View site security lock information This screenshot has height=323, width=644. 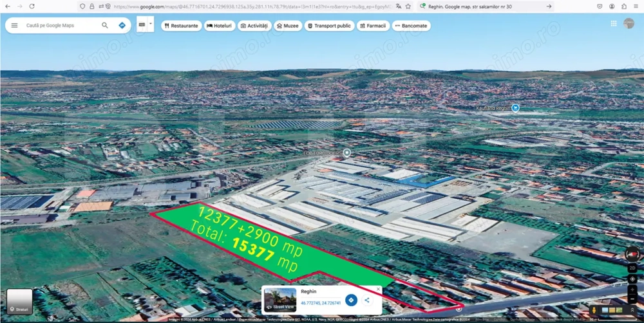coord(91,6)
